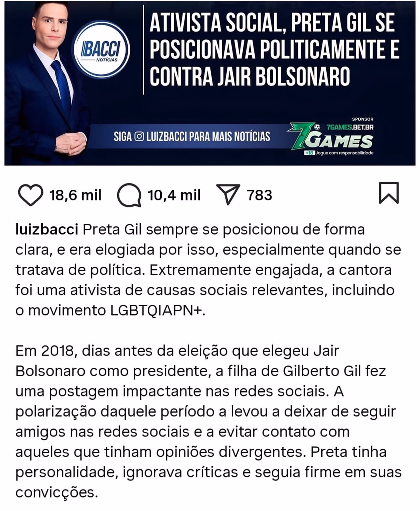Tap the 'Em 2018' caption paragraph
This screenshot has height=511, width=420.
[x=208, y=421]
